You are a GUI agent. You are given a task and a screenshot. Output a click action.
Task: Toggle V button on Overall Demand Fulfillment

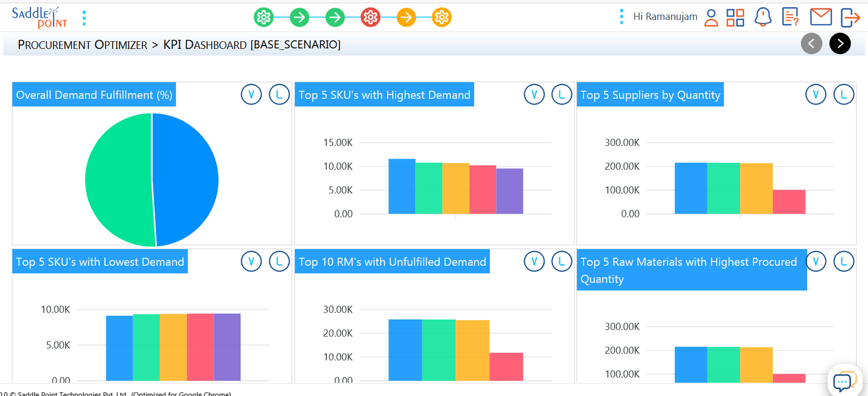click(x=251, y=94)
